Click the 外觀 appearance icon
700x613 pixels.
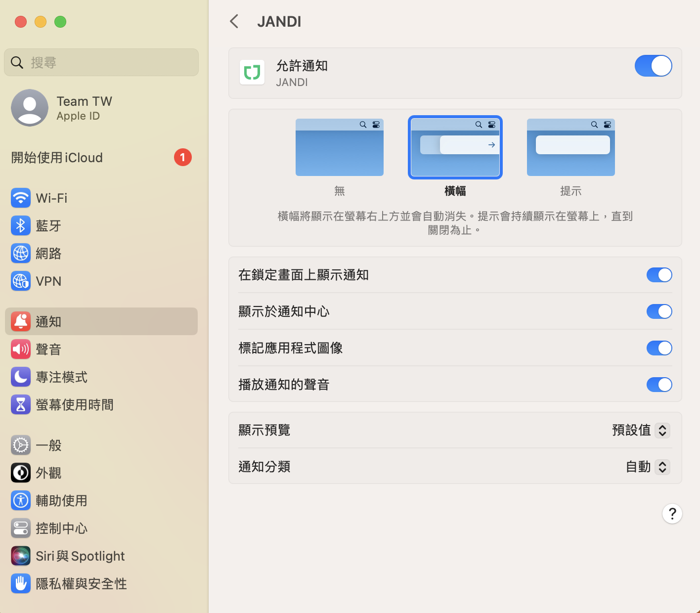coord(21,473)
